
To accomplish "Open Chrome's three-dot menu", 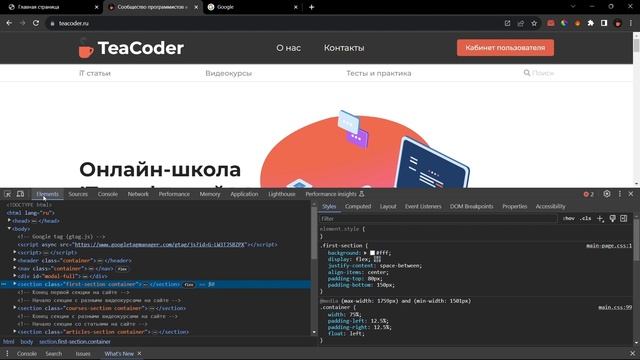I will [x=631, y=23].
